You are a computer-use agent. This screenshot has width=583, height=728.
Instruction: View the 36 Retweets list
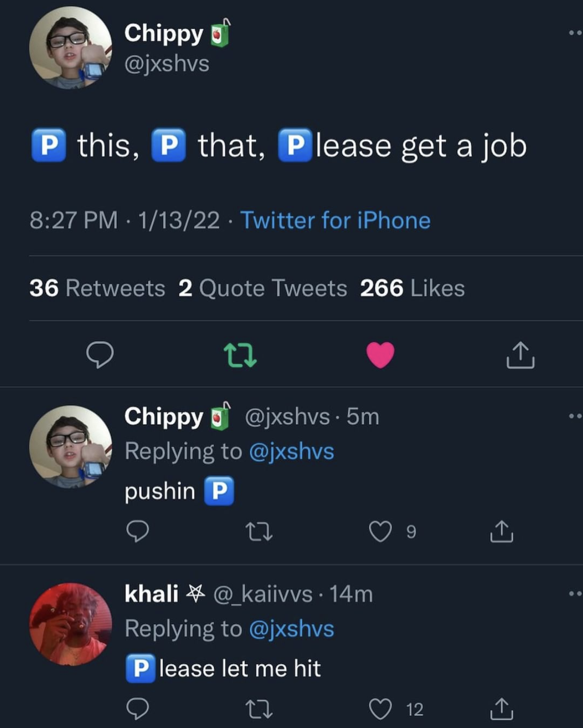(97, 288)
